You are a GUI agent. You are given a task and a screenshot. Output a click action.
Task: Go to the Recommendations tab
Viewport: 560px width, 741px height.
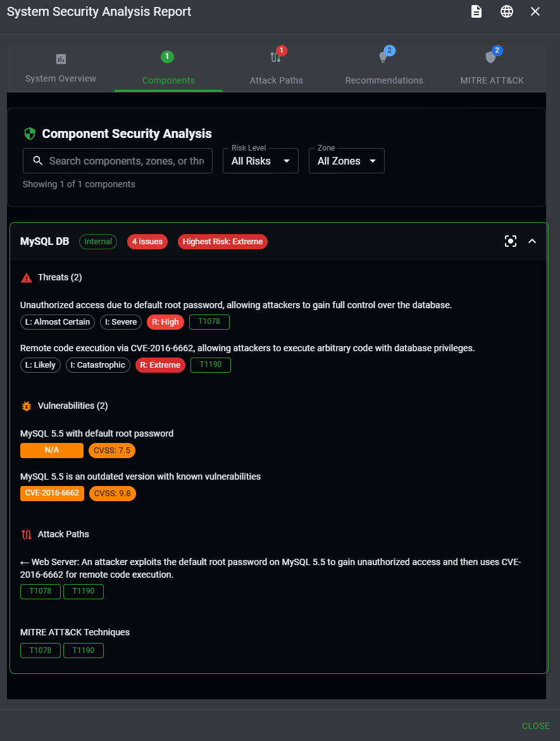384,68
